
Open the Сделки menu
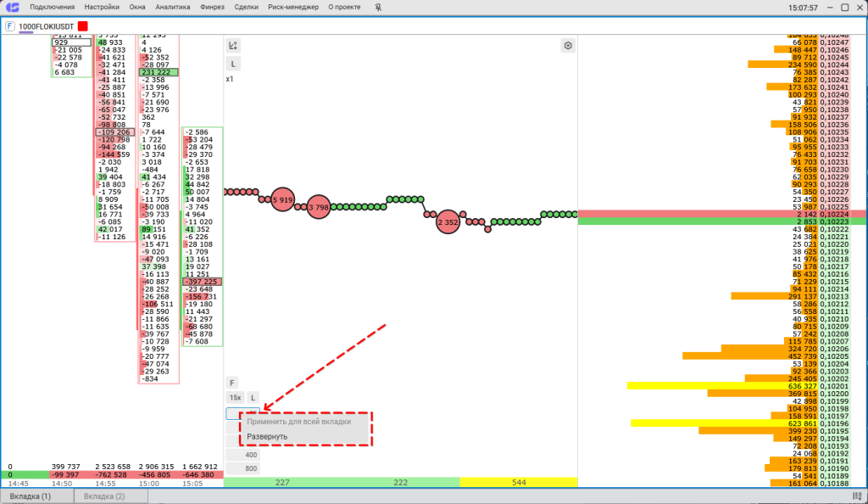(x=247, y=7)
